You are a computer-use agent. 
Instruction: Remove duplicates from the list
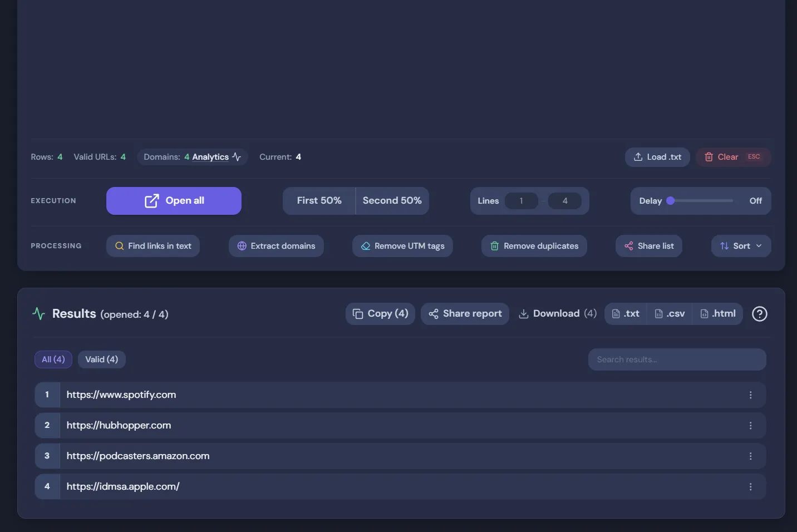tap(534, 246)
